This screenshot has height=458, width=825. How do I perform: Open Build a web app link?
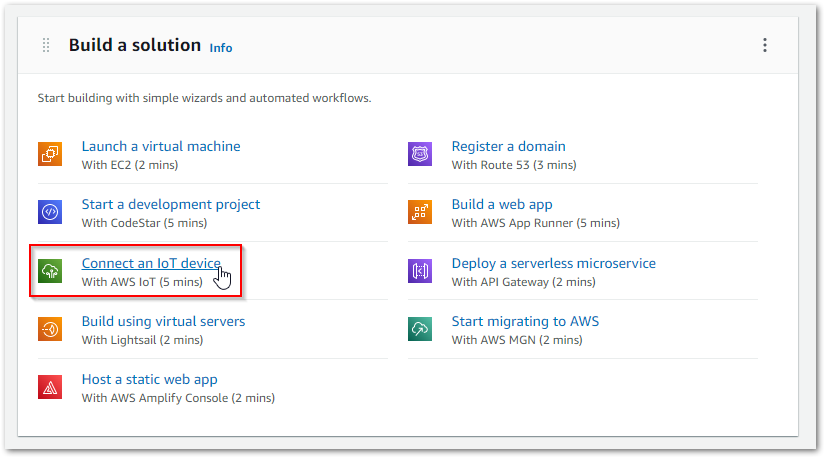pos(502,204)
